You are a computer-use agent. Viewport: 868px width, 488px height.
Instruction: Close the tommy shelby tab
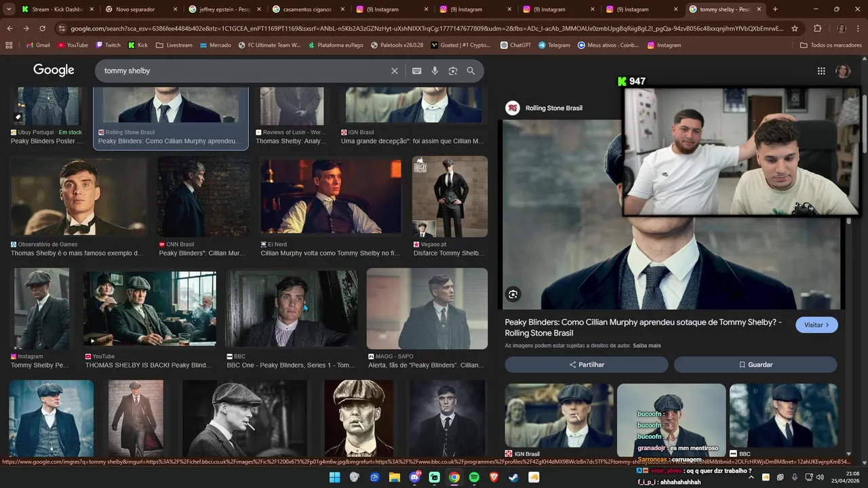point(759,9)
